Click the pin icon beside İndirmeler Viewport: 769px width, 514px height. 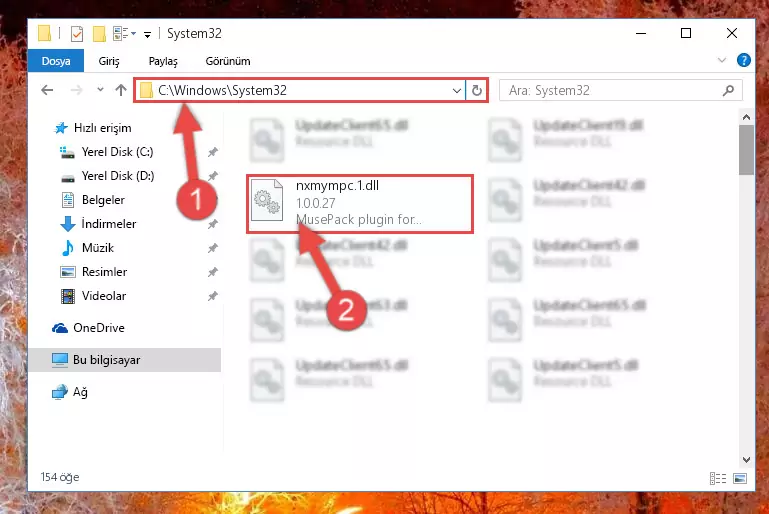click(x=212, y=225)
